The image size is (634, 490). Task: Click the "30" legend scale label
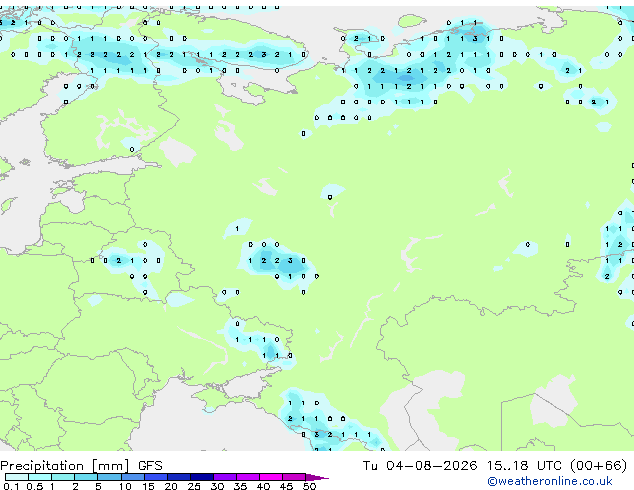217,486
